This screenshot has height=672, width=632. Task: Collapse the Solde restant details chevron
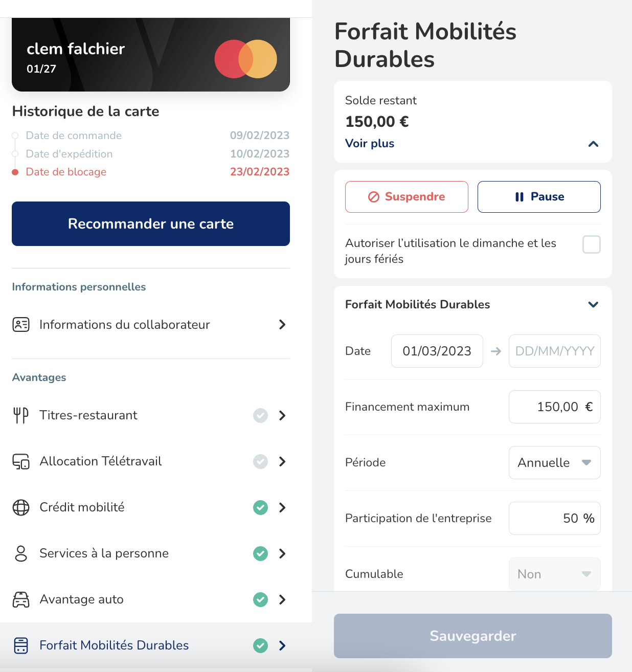click(593, 144)
